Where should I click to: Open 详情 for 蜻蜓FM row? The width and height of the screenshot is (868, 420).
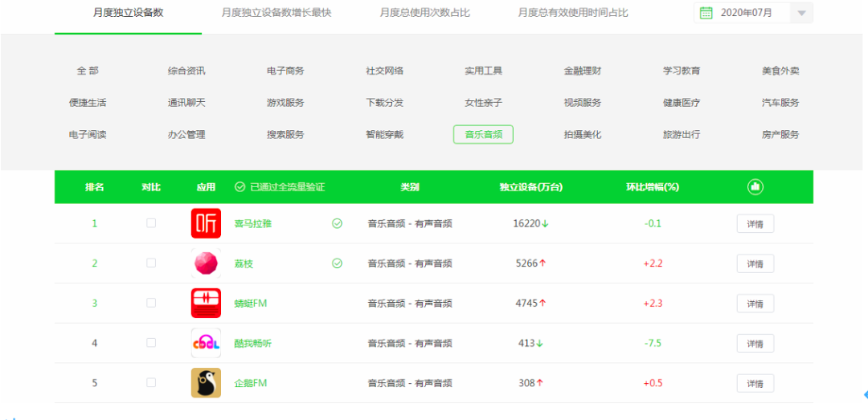pyautogui.click(x=755, y=304)
